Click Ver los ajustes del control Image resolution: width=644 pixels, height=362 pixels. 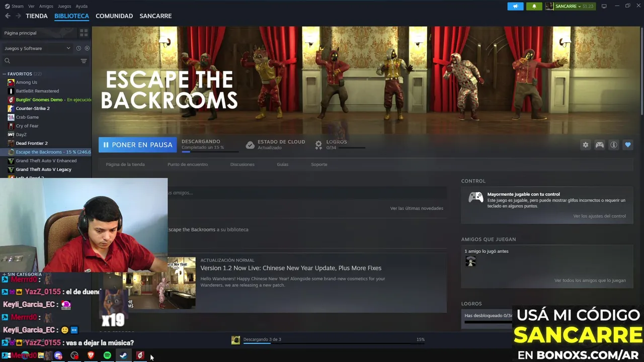600,216
